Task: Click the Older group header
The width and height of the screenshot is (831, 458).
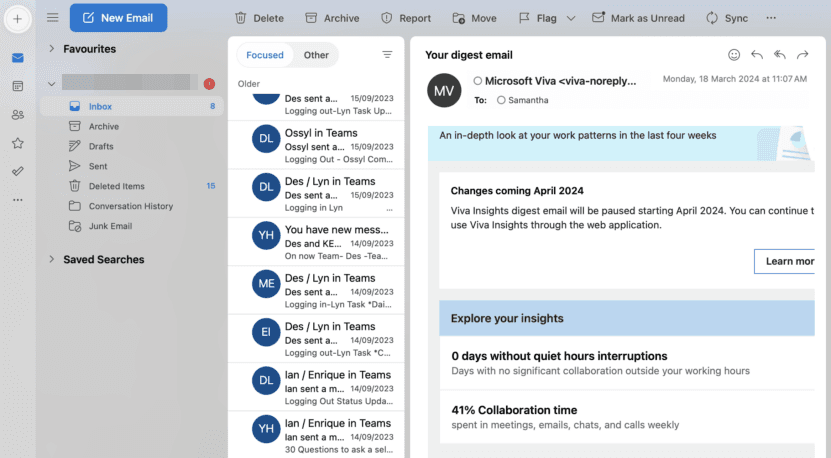Action: click(249, 84)
